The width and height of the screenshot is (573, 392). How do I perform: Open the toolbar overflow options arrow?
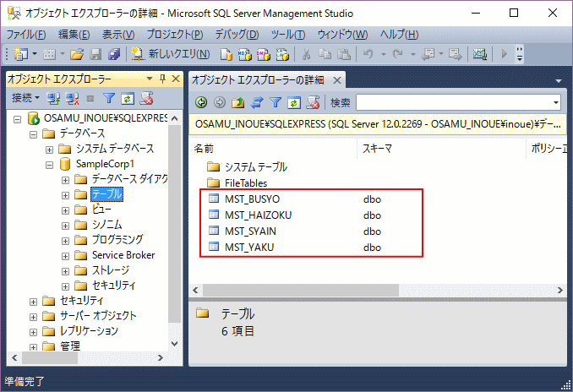pos(519,54)
